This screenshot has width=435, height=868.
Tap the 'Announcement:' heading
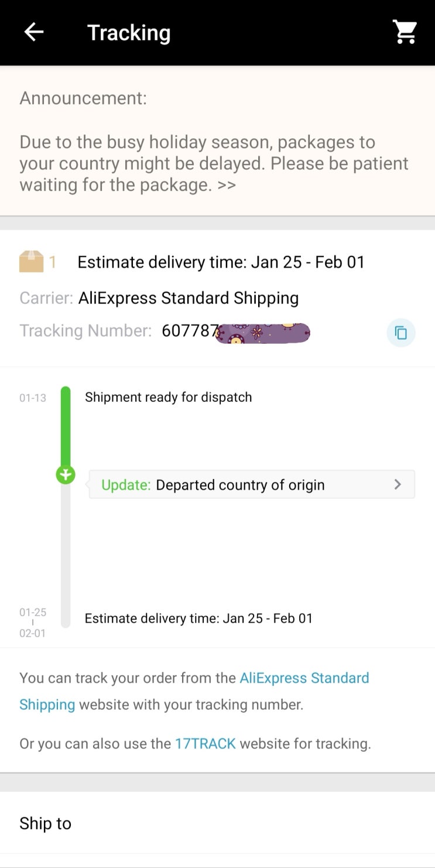click(83, 98)
